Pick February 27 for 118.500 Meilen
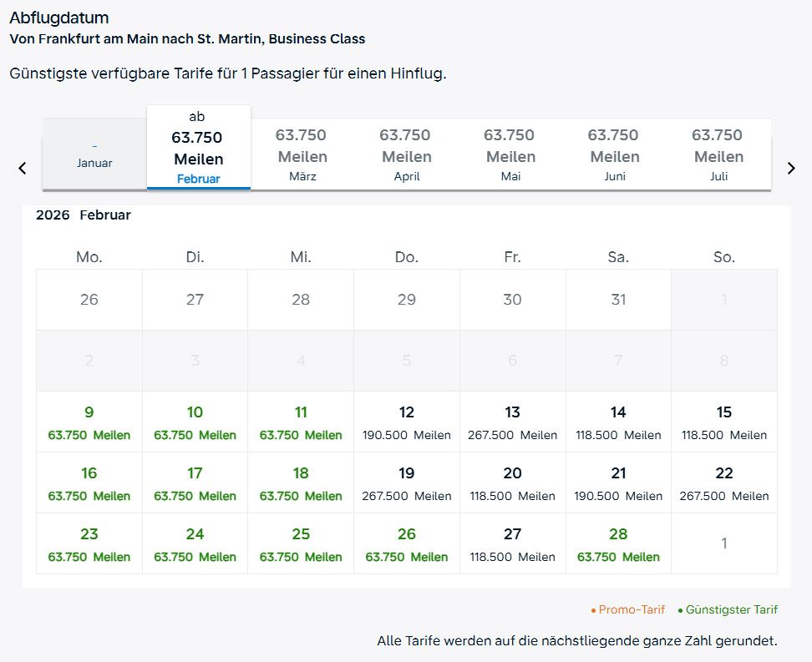Viewport: 812px width, 662px height. pyautogui.click(x=513, y=544)
